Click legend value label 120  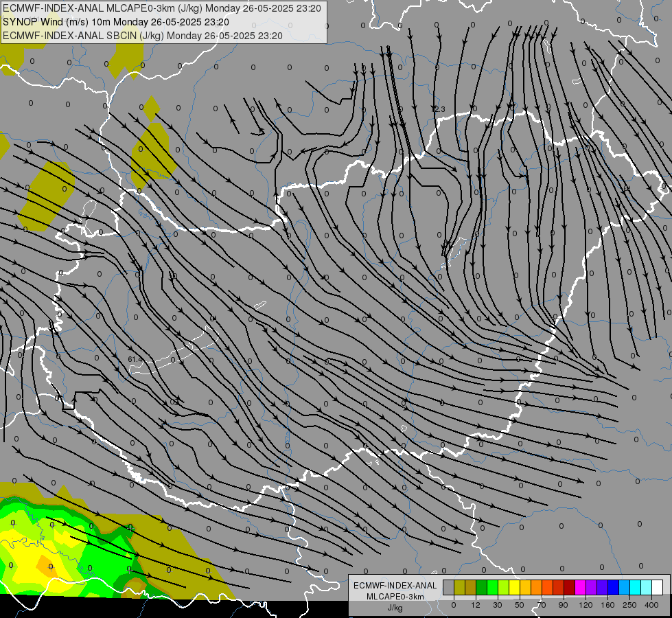coord(586,605)
